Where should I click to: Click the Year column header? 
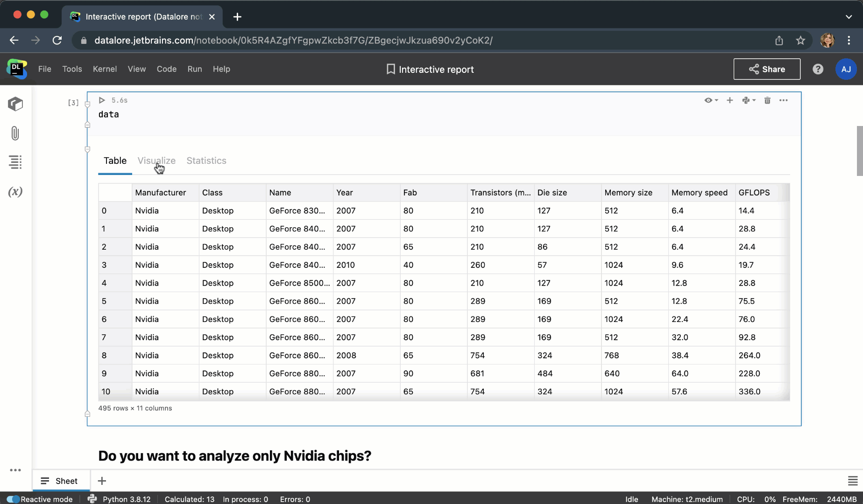[366, 193]
